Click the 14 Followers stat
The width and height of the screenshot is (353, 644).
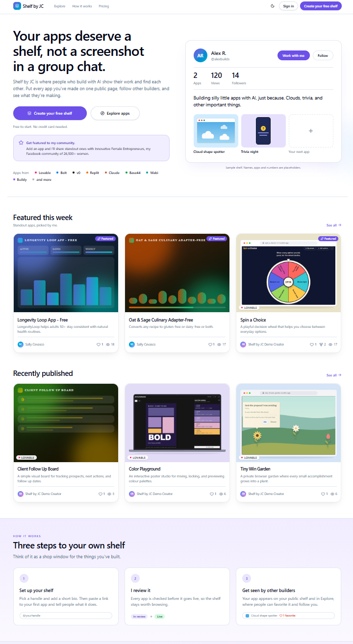point(239,78)
